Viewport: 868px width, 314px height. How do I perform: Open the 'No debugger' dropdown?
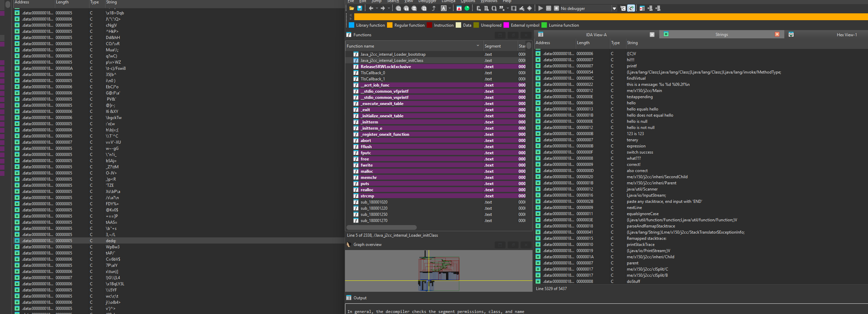(614, 9)
